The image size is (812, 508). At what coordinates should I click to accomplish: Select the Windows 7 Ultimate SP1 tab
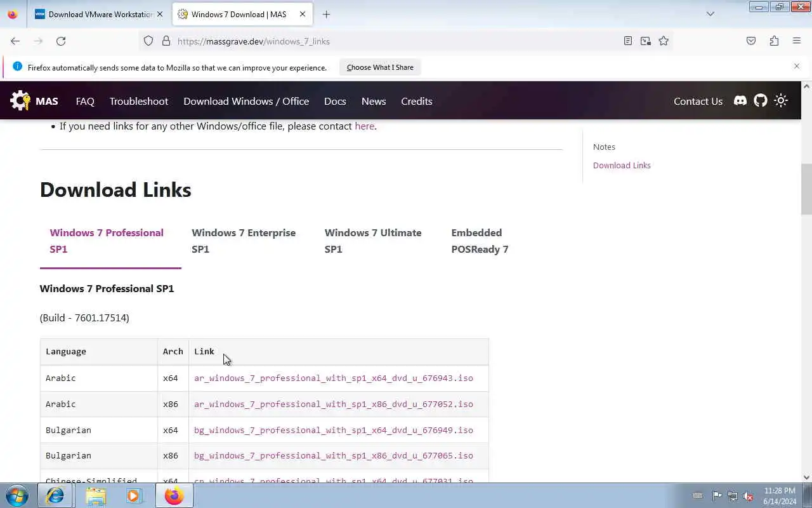(378, 241)
